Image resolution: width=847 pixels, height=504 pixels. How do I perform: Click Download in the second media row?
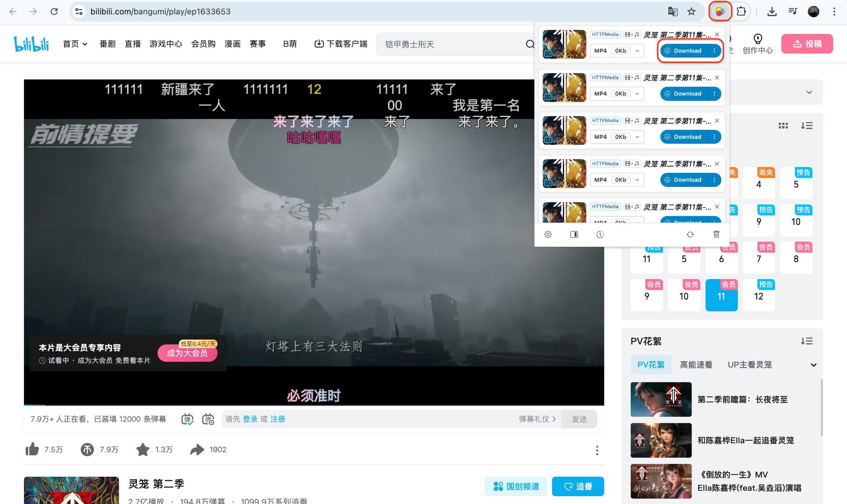click(684, 94)
